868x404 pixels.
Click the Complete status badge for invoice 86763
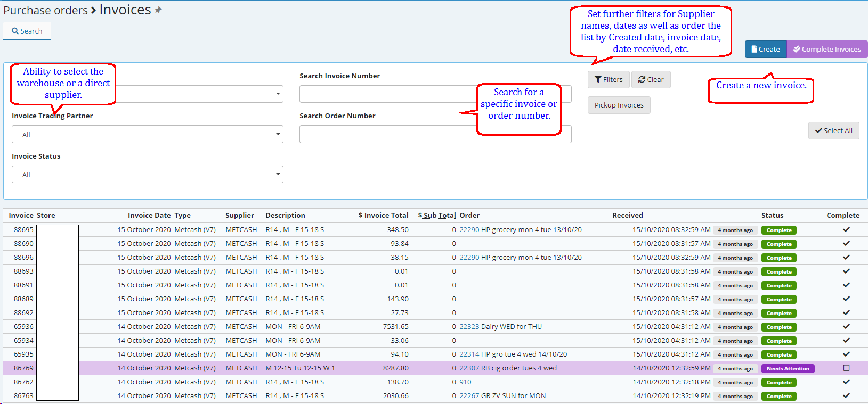pos(778,396)
